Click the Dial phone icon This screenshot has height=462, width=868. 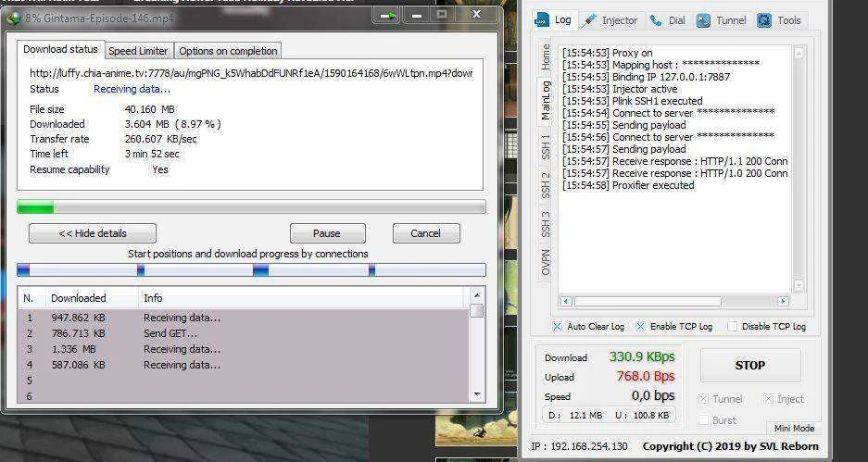point(657,20)
